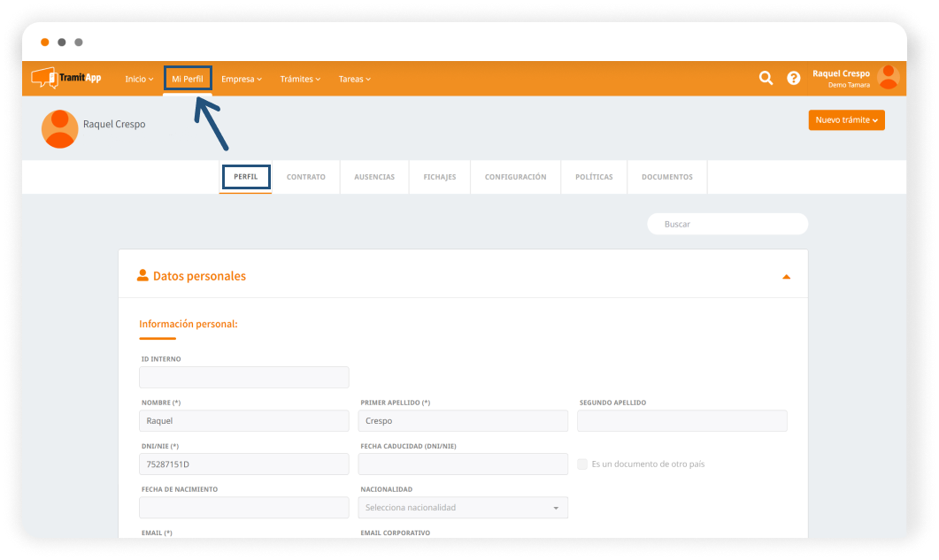939x560 pixels.
Task: Click the Datos personales person icon
Action: point(142,276)
